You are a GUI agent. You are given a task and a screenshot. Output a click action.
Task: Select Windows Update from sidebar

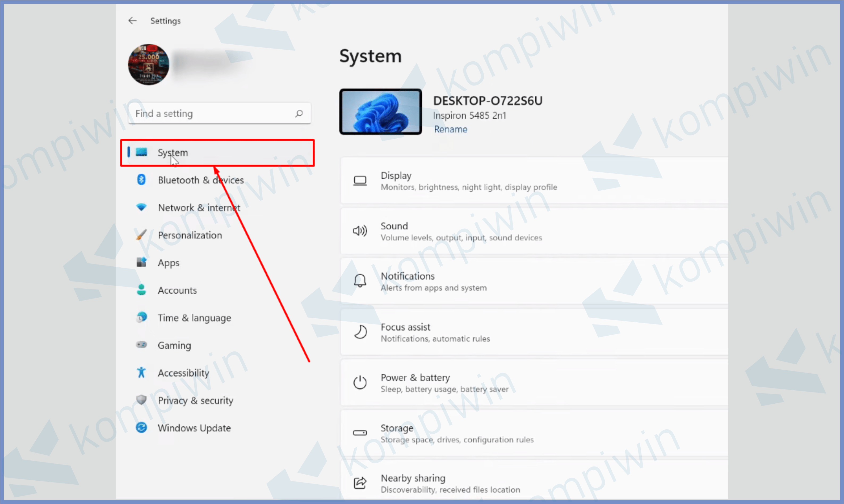(195, 428)
